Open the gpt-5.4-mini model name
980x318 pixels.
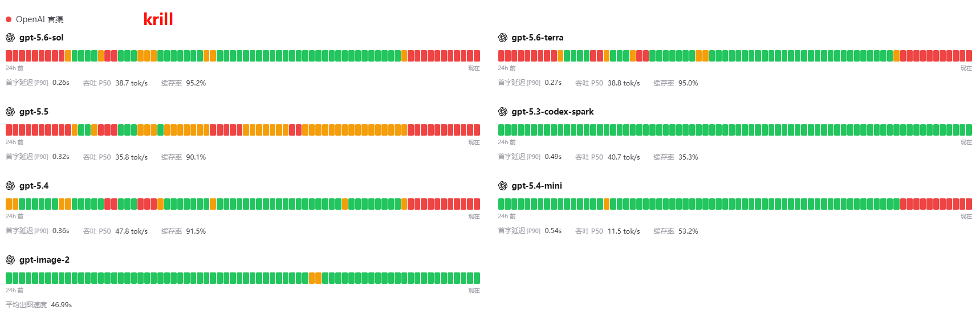click(x=536, y=186)
